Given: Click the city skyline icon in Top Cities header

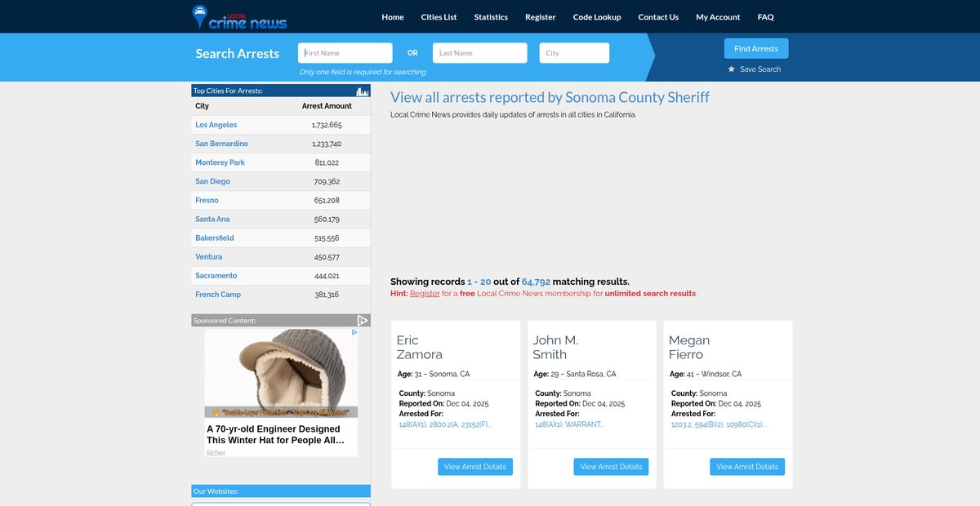Looking at the screenshot, I should (x=363, y=91).
